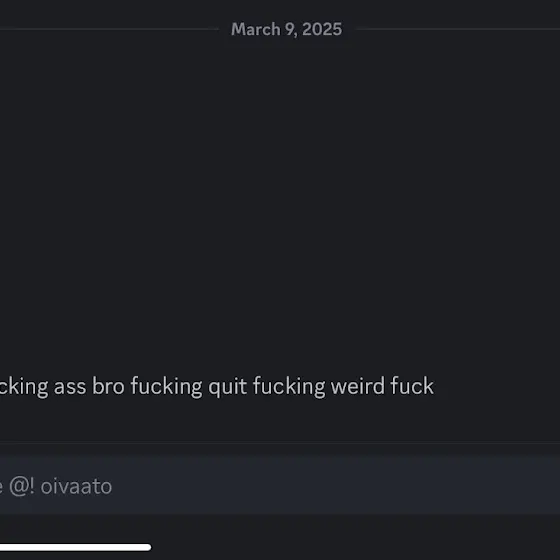This screenshot has height=560, width=560.
Task: Click the word ass in the message
Action: pos(70,387)
